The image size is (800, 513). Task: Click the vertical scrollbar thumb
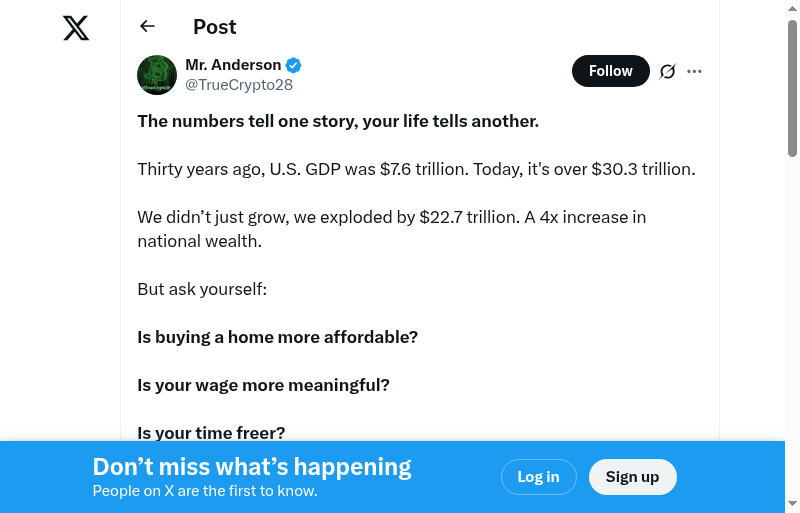[792, 90]
